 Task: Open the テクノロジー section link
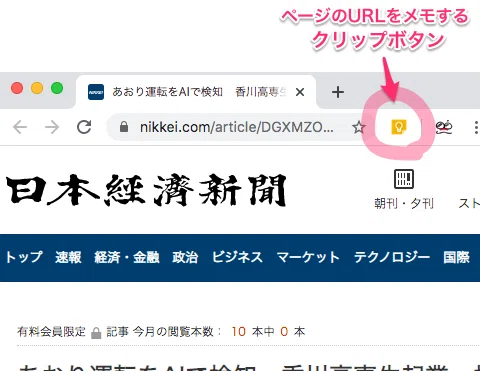[392, 257]
